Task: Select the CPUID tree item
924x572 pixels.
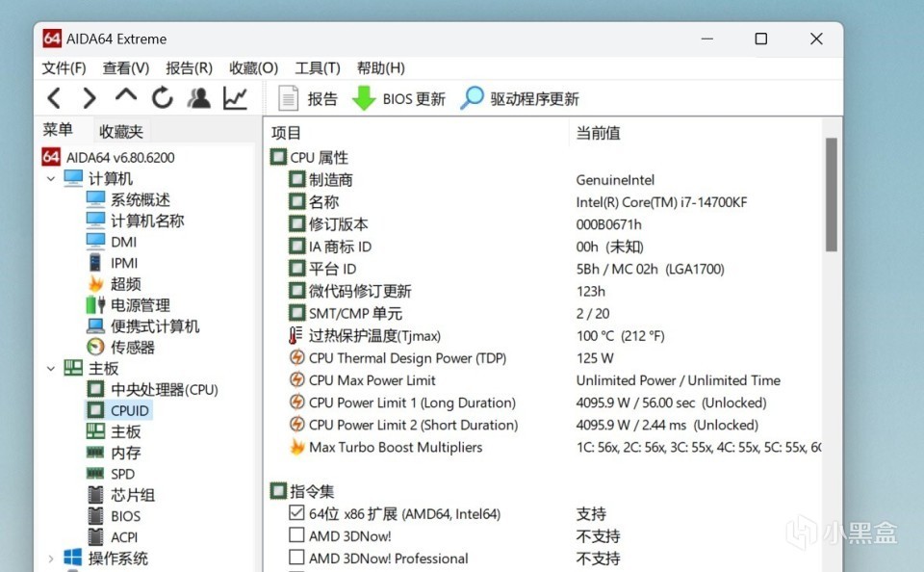Action: point(118,410)
